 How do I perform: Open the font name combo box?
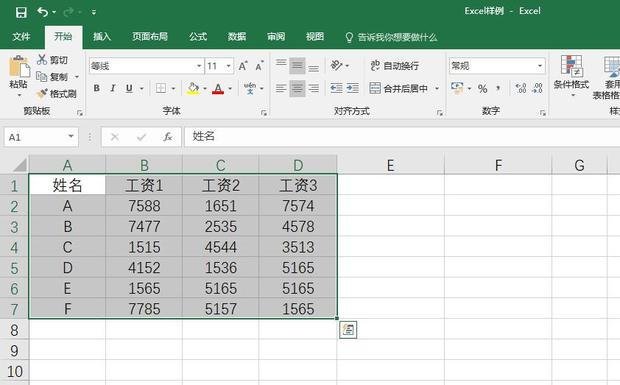coord(146,66)
